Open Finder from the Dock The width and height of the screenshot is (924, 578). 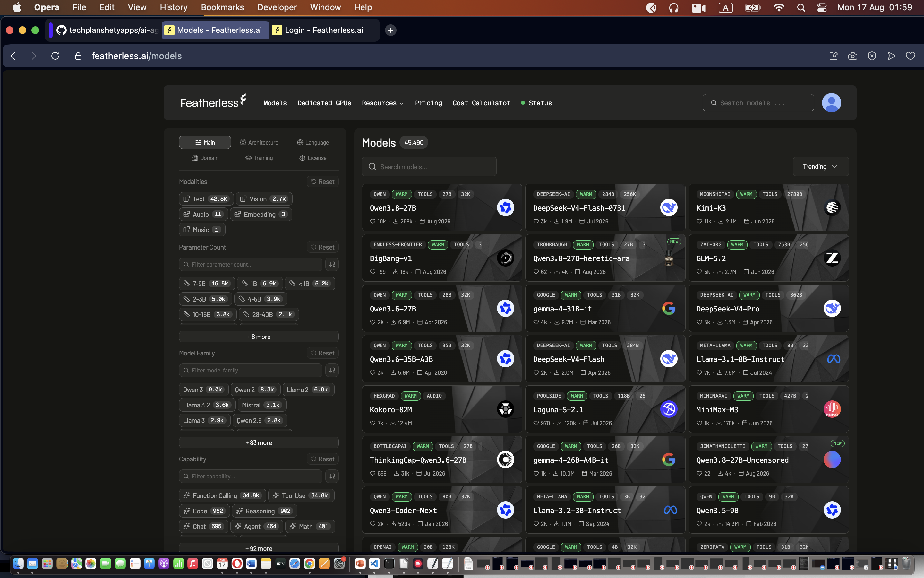[18, 564]
